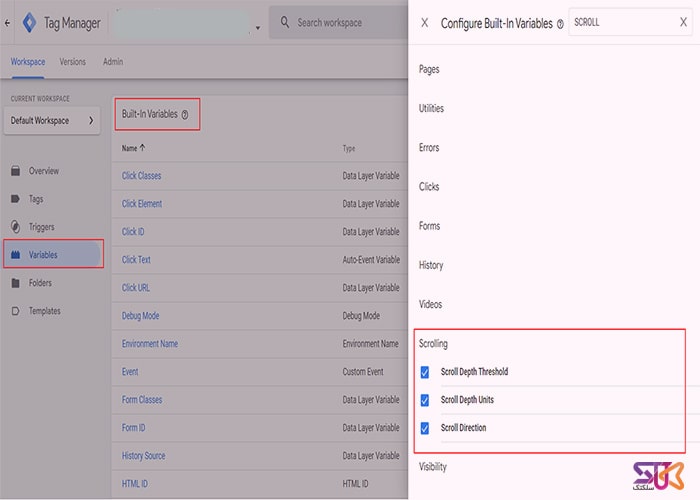Focus the Search workspace field
700x500 pixels.
point(339,22)
